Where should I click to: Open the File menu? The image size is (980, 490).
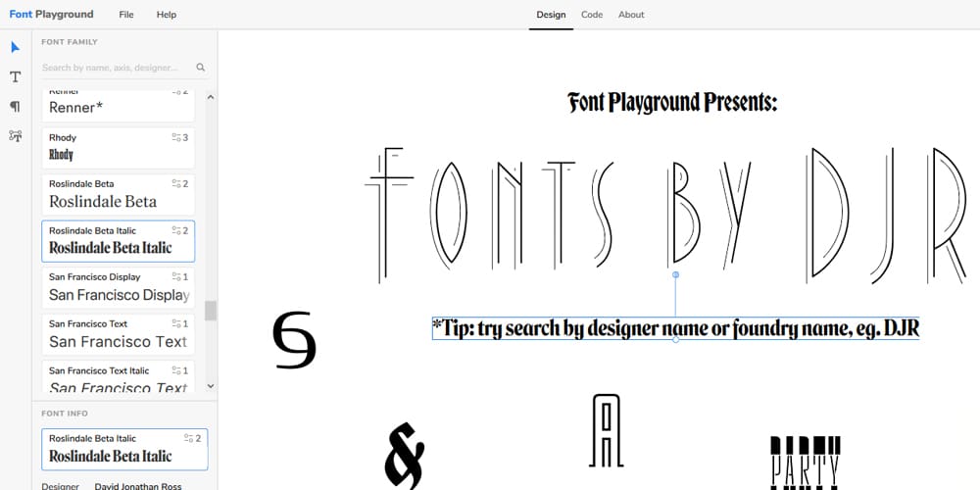point(126,15)
